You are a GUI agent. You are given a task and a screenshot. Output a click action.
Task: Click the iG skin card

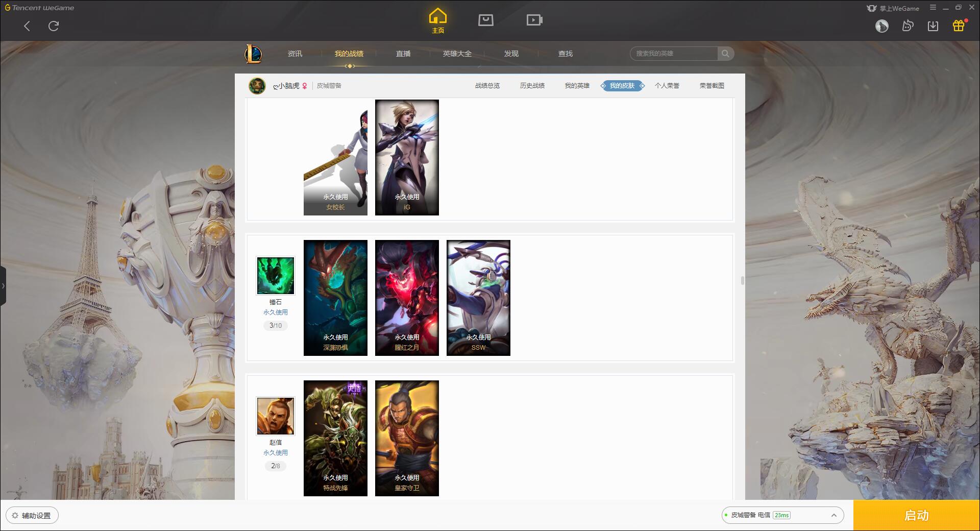(x=407, y=157)
